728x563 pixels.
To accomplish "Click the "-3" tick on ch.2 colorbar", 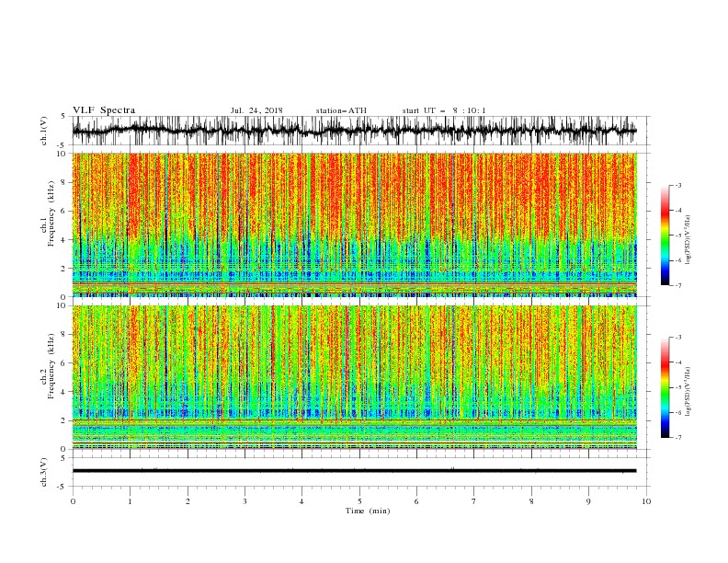I will coord(677,338).
